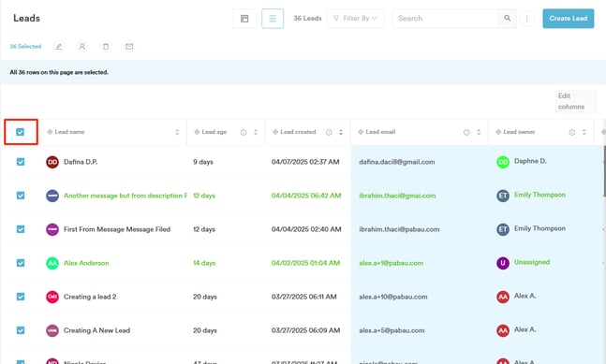Sort by Lead email column arrows
The height and width of the screenshot is (364, 606).
coord(479,132)
